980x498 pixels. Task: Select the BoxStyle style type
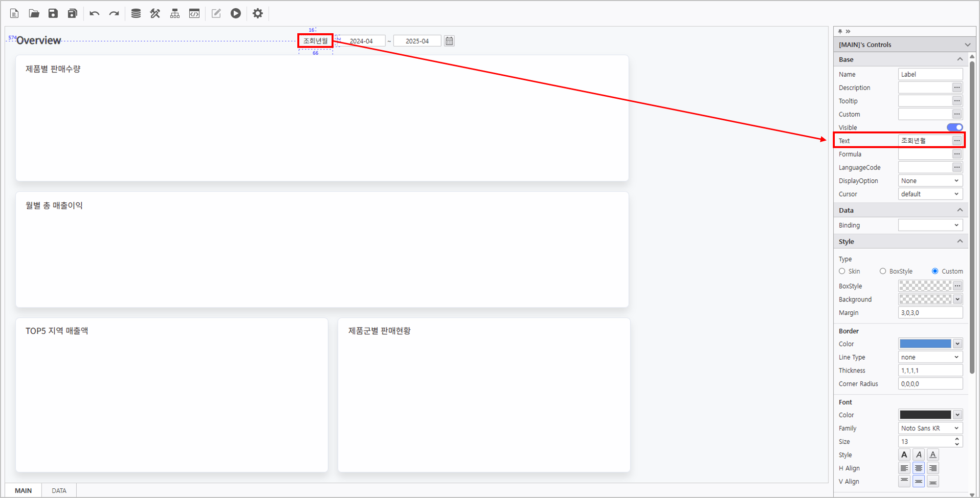pyautogui.click(x=883, y=271)
